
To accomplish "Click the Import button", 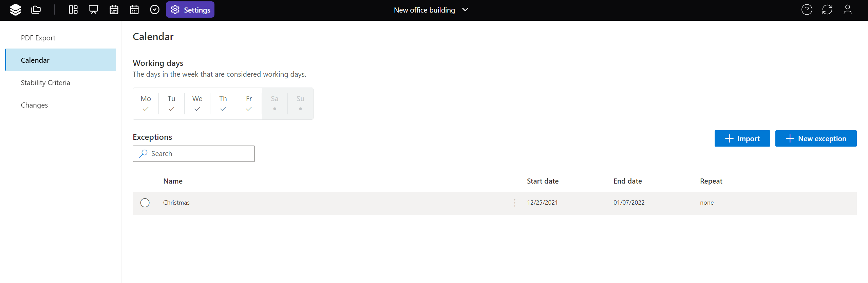I will pos(742,138).
